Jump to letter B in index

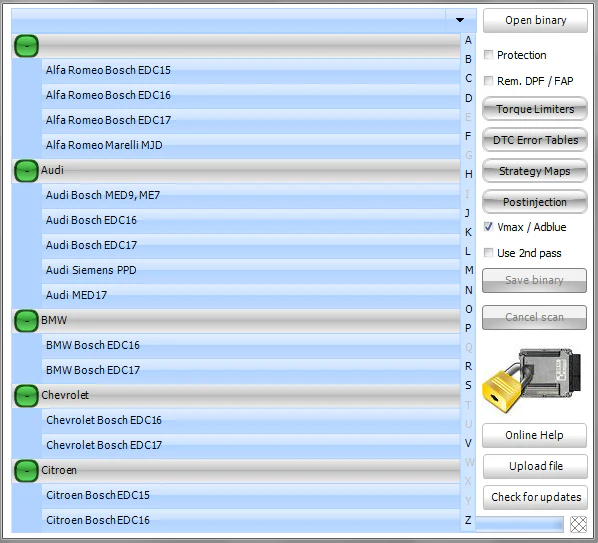click(468, 59)
